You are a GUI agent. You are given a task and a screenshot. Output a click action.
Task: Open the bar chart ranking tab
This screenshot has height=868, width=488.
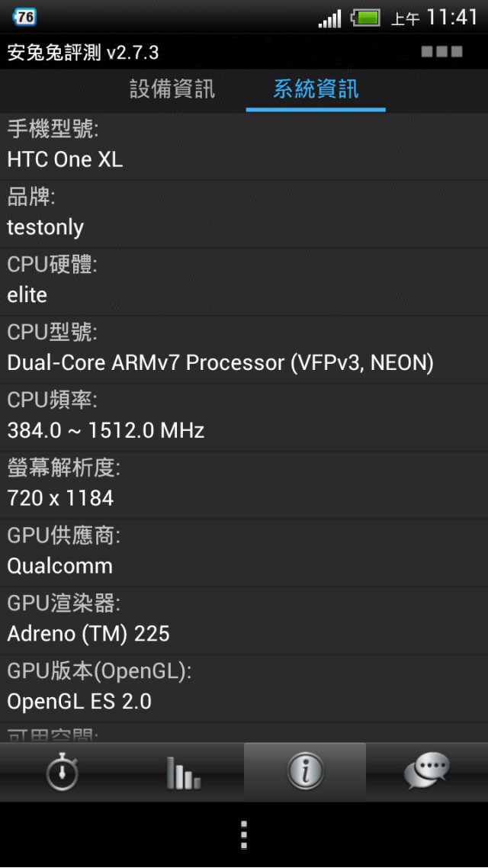tap(183, 772)
